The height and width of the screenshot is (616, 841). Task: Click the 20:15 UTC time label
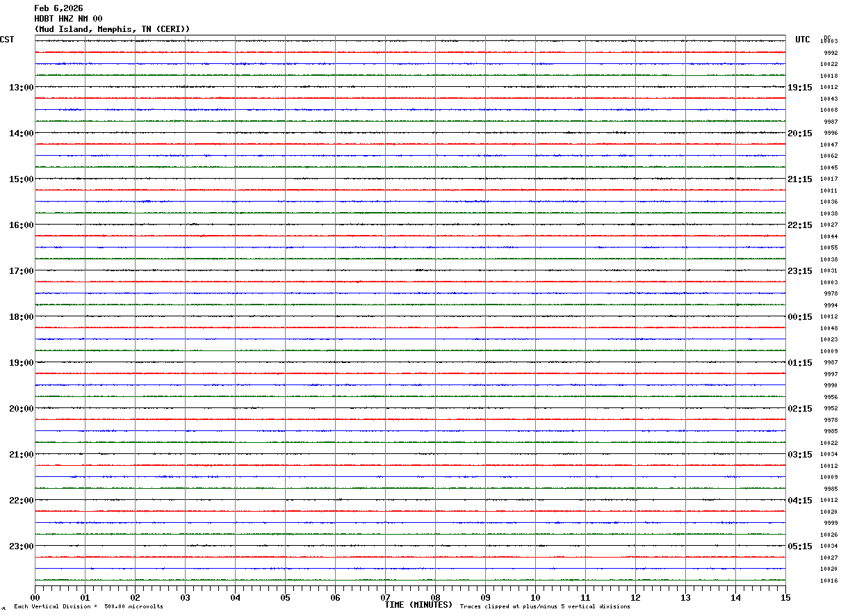point(800,133)
